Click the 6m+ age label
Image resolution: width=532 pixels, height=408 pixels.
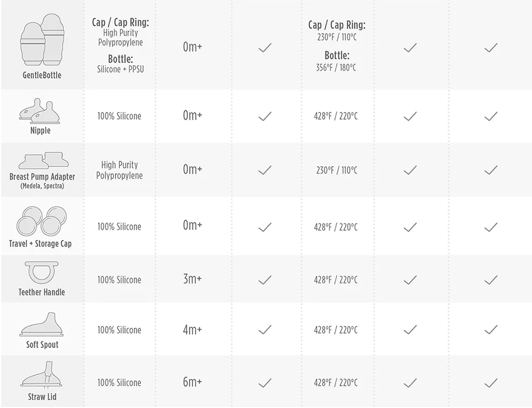[x=193, y=383]
